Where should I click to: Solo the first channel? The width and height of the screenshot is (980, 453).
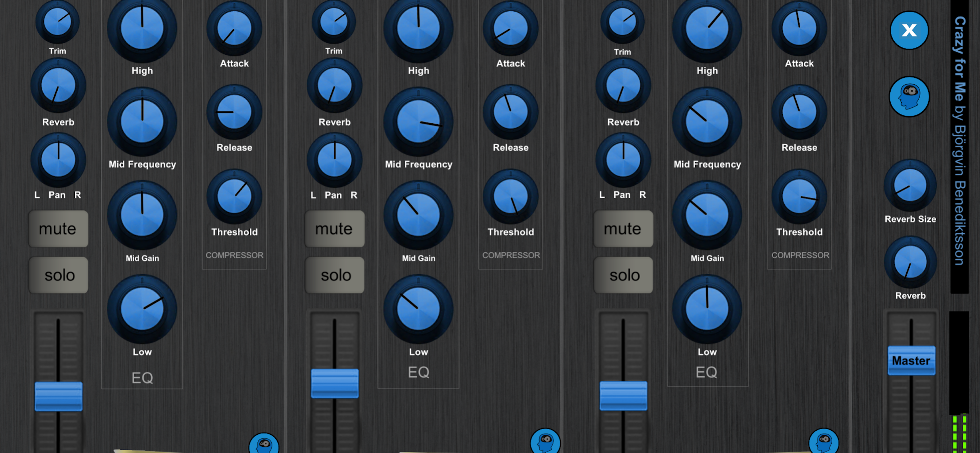(58, 275)
